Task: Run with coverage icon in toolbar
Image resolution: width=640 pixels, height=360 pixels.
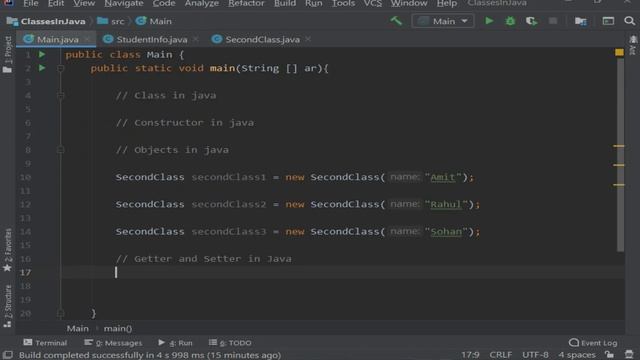Action: pos(531,21)
